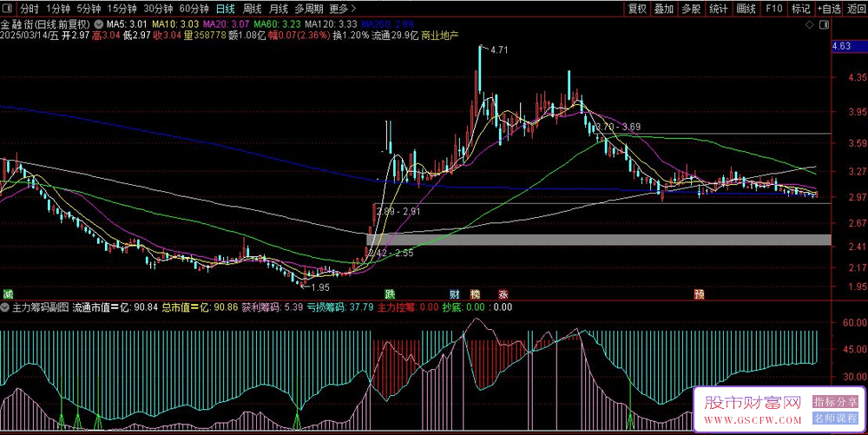Click the red 涨 event marker icon
The image size is (868, 435).
(x=503, y=293)
